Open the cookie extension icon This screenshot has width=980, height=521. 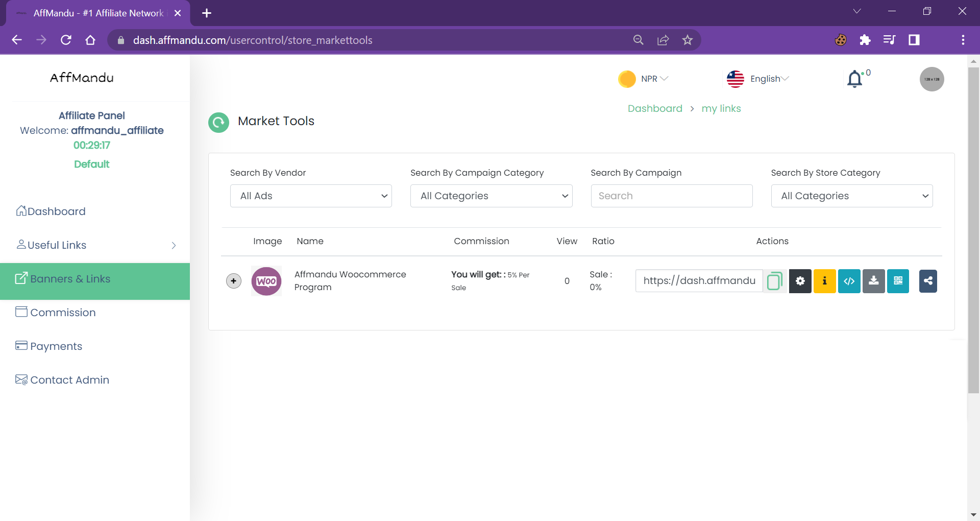click(x=841, y=40)
